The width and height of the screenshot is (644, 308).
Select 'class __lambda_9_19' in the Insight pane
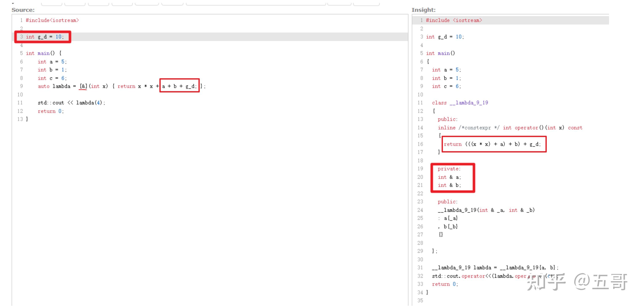[x=460, y=103]
